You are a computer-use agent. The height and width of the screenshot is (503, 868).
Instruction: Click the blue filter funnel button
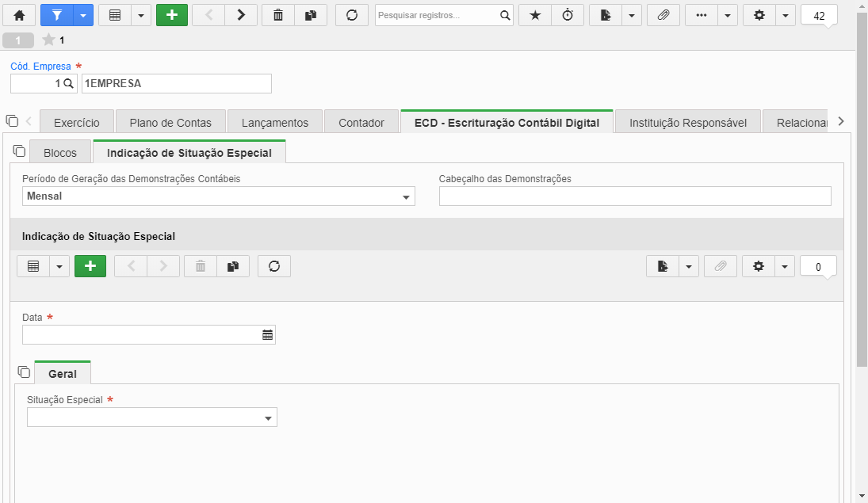[56, 16]
